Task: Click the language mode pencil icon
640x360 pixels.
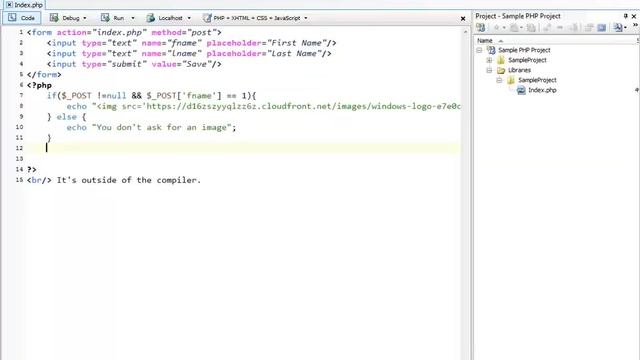Action: pos(207,18)
